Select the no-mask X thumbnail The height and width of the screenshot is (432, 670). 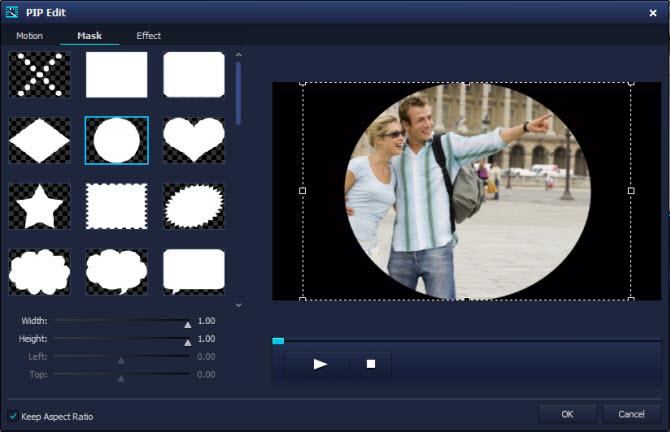pyautogui.click(x=40, y=75)
